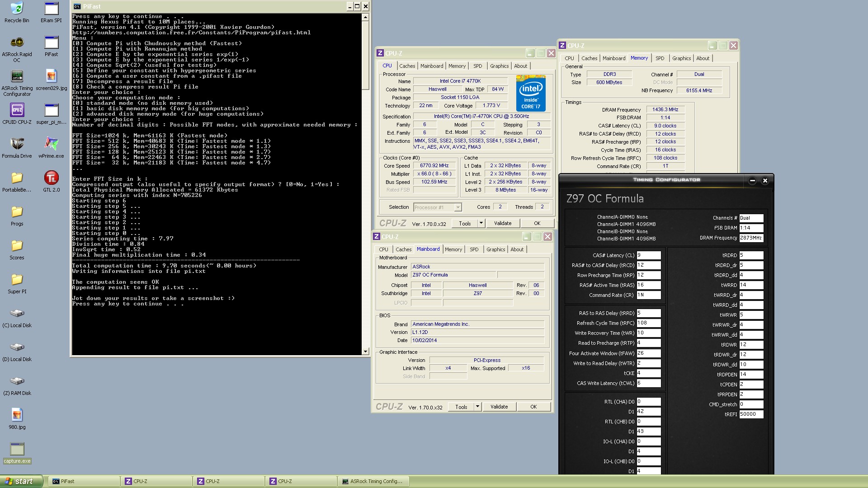
Task: Select Graphics tab in Mainboard CPU-Z window
Action: point(495,249)
